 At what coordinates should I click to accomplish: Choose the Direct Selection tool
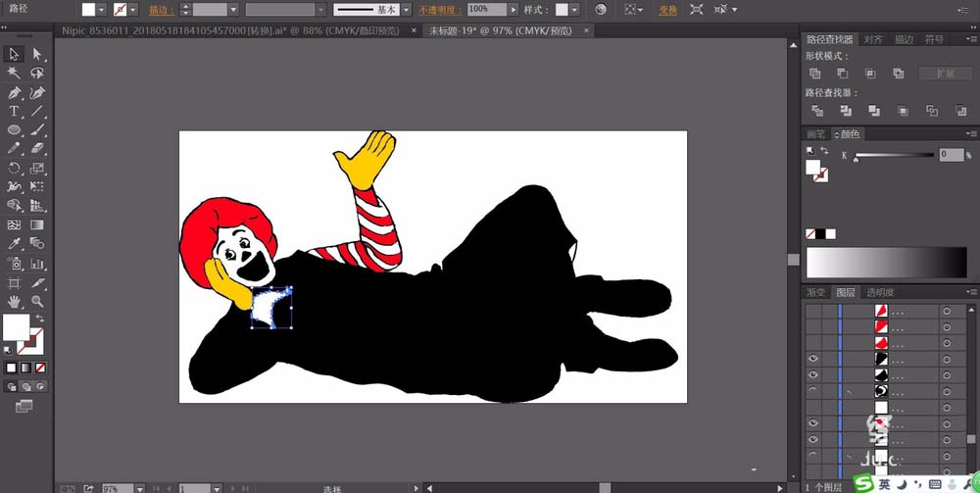pos(37,54)
